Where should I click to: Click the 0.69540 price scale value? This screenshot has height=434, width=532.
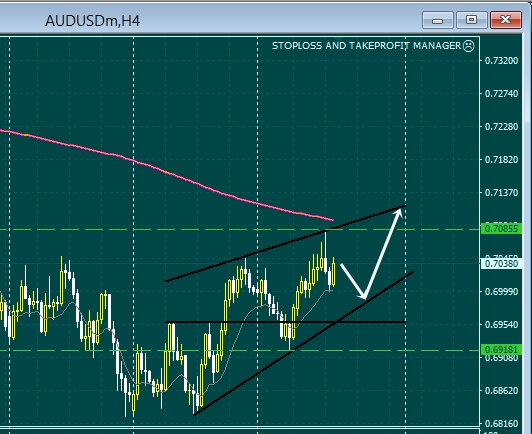click(501, 324)
